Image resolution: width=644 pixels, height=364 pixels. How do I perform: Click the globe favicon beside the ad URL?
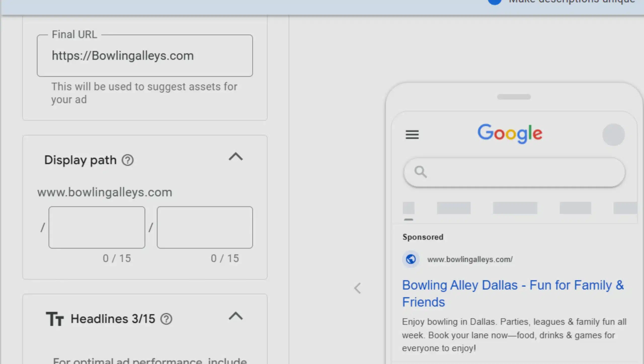tap(411, 259)
